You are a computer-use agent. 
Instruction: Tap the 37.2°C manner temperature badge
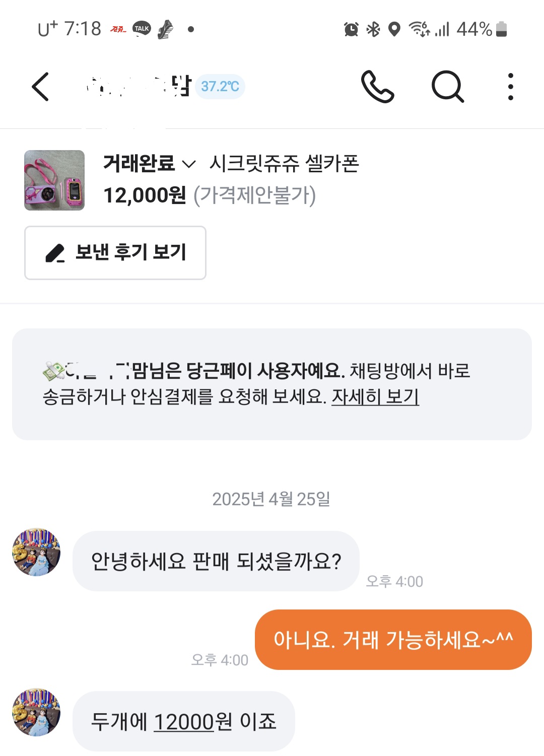click(220, 87)
